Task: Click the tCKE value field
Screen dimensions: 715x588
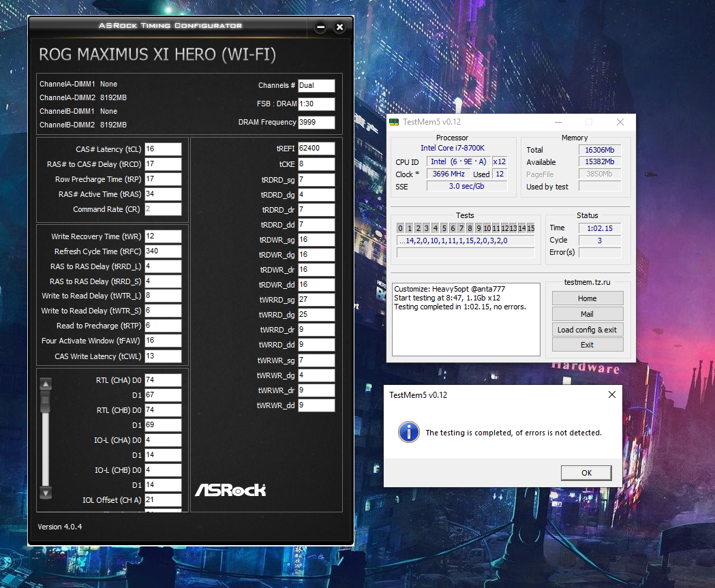Action: pyautogui.click(x=316, y=164)
